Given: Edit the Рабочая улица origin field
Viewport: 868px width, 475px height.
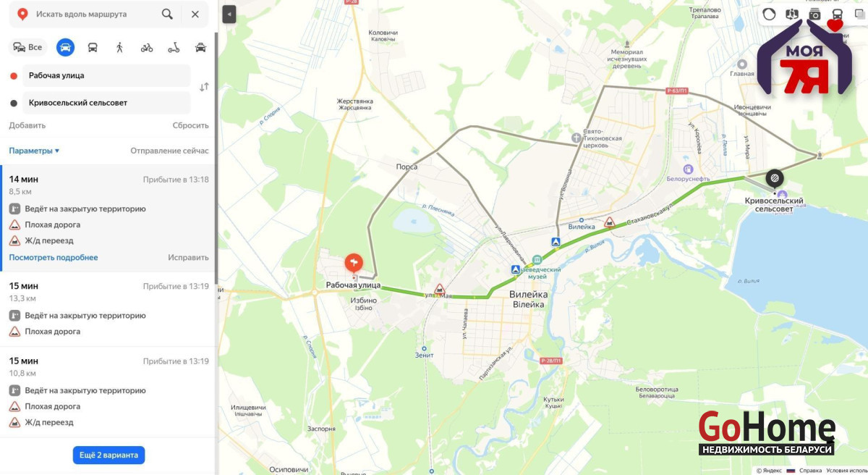Looking at the screenshot, I should (107, 75).
